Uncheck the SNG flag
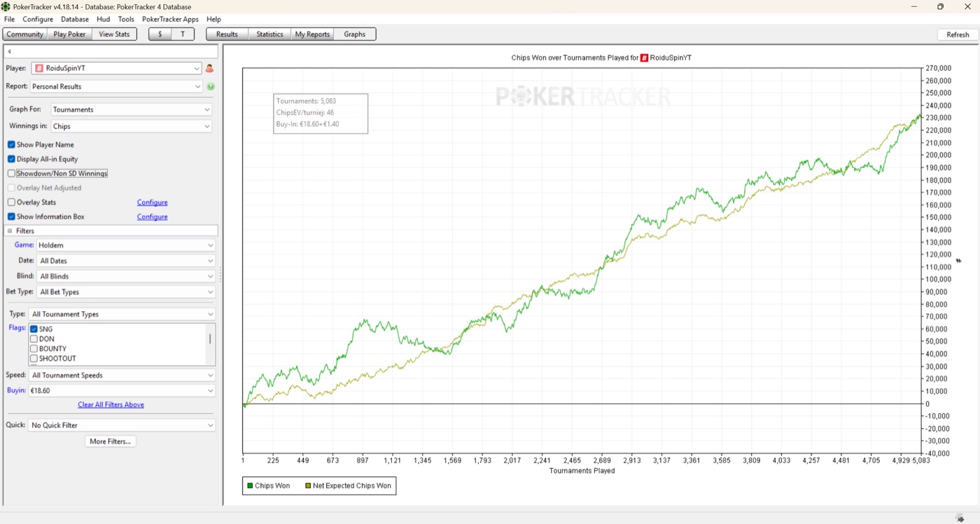This screenshot has width=980, height=524. click(34, 329)
